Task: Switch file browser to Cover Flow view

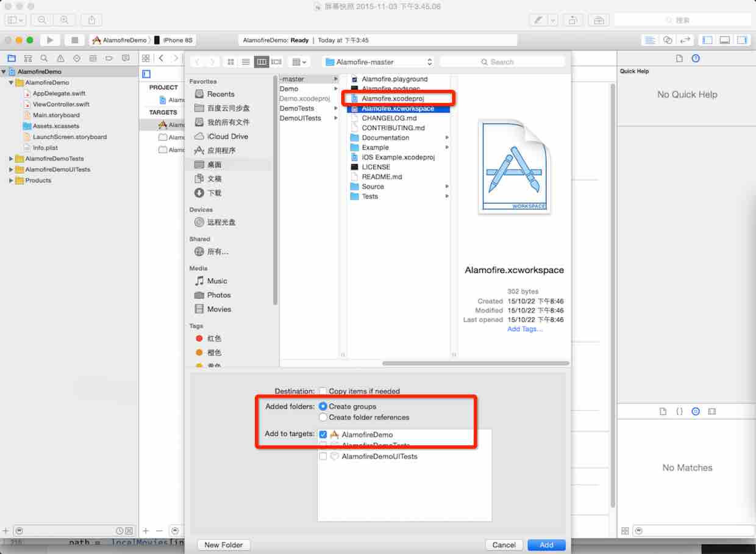Action: tap(276, 62)
